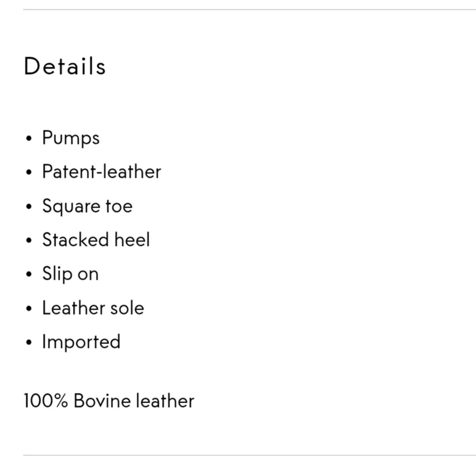476x476 pixels.
Task: Click the bullet dot beside Pumps
Action: (x=29, y=139)
